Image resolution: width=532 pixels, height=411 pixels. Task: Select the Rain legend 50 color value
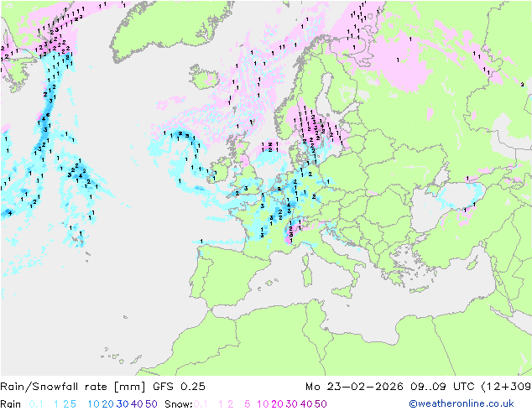[x=151, y=404]
